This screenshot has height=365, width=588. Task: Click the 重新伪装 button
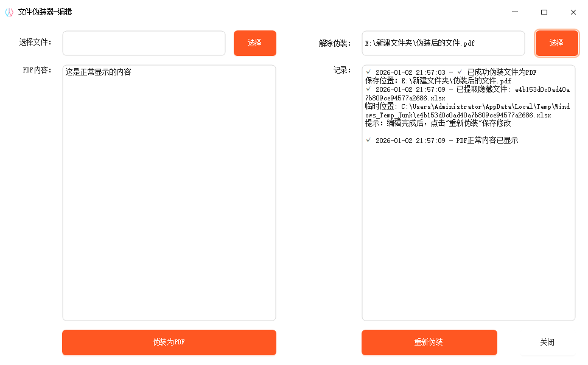(x=429, y=342)
